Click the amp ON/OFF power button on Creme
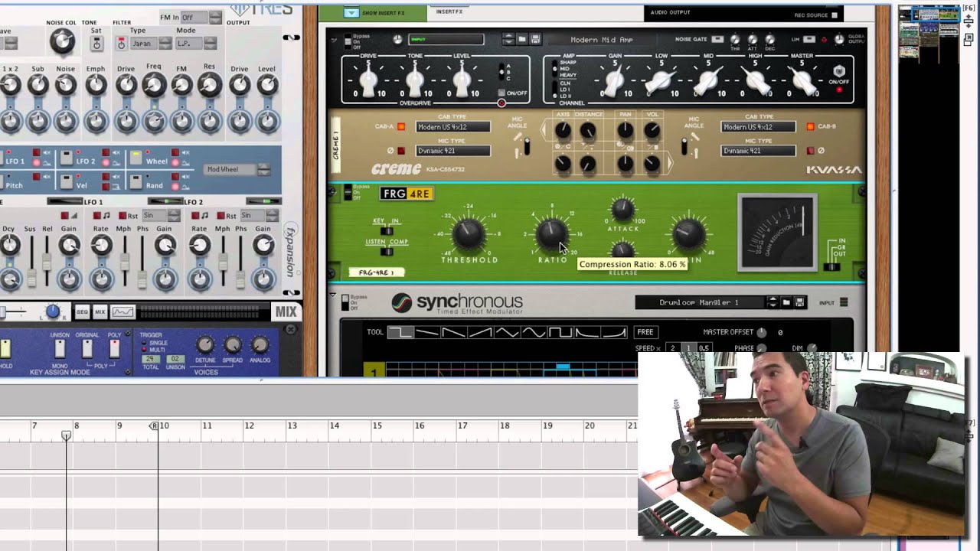The width and height of the screenshot is (980, 551). (839, 70)
